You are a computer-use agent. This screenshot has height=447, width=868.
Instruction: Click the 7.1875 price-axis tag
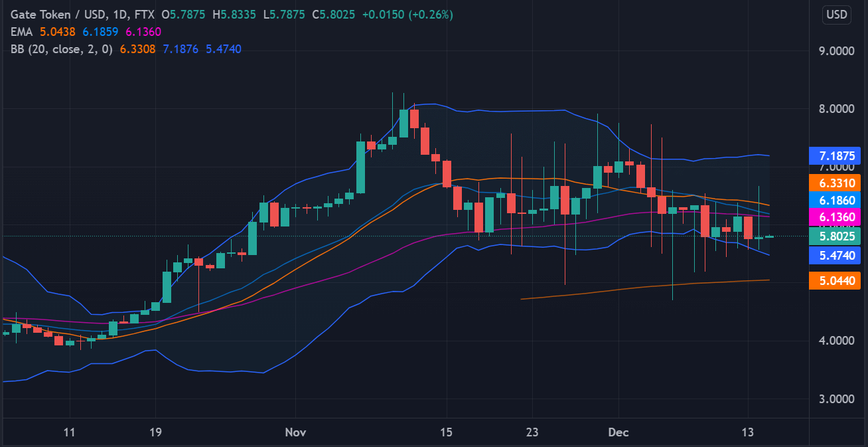coord(835,156)
